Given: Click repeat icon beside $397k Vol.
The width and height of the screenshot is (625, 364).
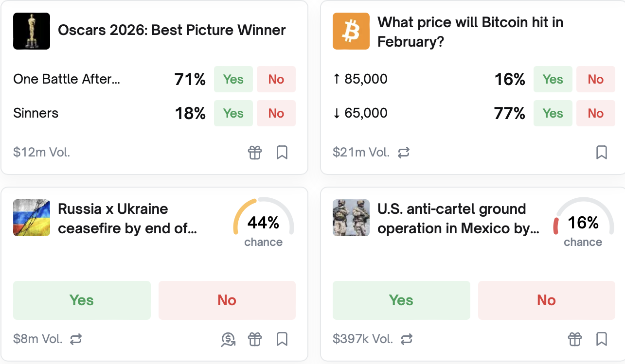Looking at the screenshot, I should tap(407, 339).
